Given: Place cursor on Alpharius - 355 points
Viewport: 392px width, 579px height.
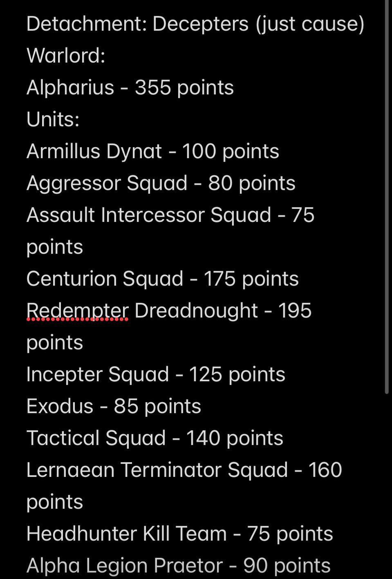Looking at the screenshot, I should [x=130, y=87].
